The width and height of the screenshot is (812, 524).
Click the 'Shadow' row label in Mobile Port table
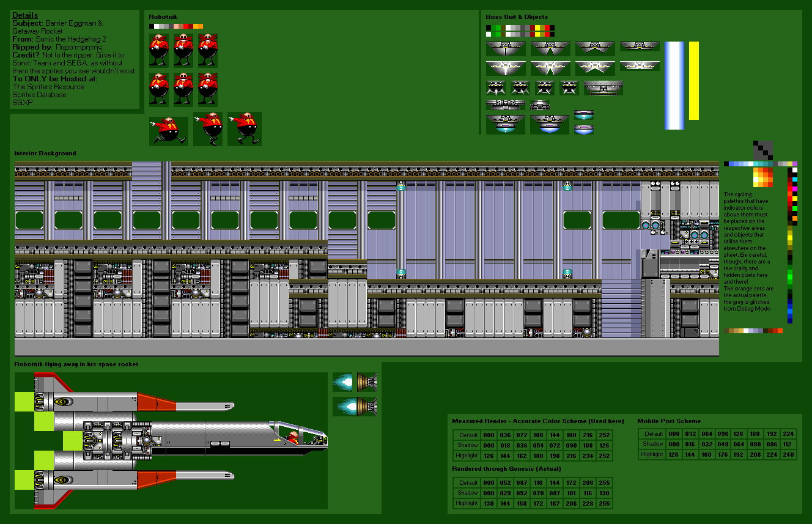[652, 445]
